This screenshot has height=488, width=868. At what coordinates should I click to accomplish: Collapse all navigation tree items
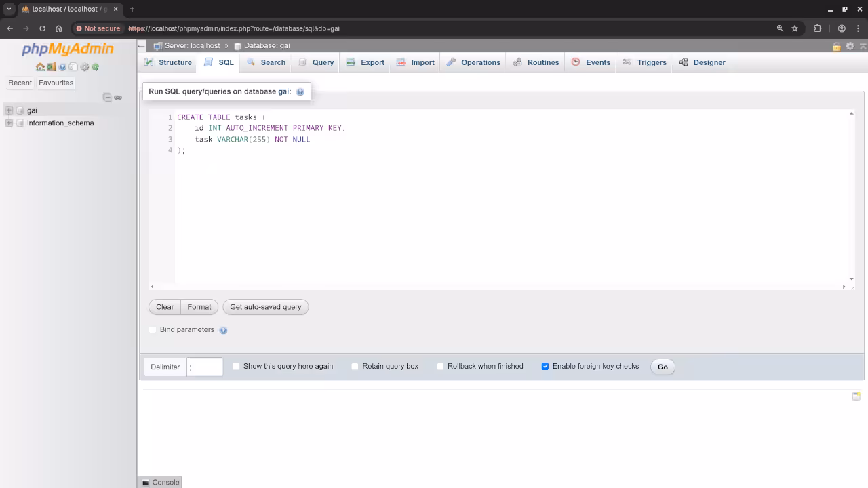click(107, 98)
